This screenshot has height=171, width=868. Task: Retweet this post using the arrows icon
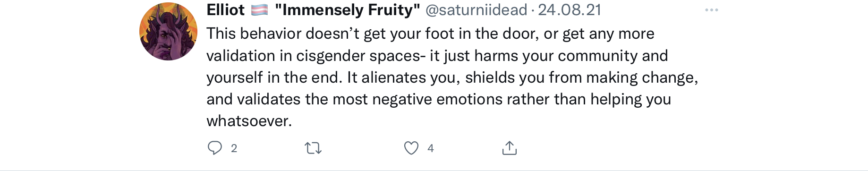[x=313, y=148]
